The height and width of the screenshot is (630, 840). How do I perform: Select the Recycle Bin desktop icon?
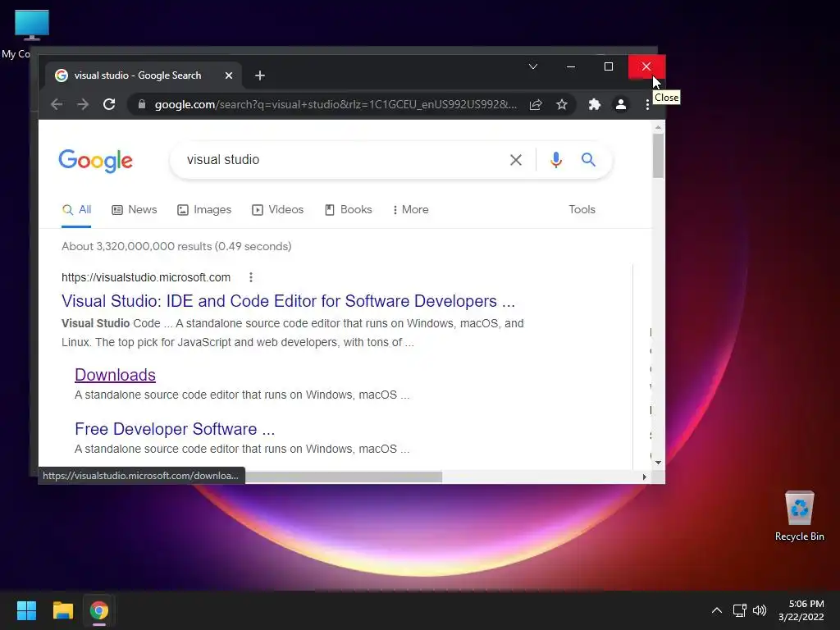click(x=799, y=515)
